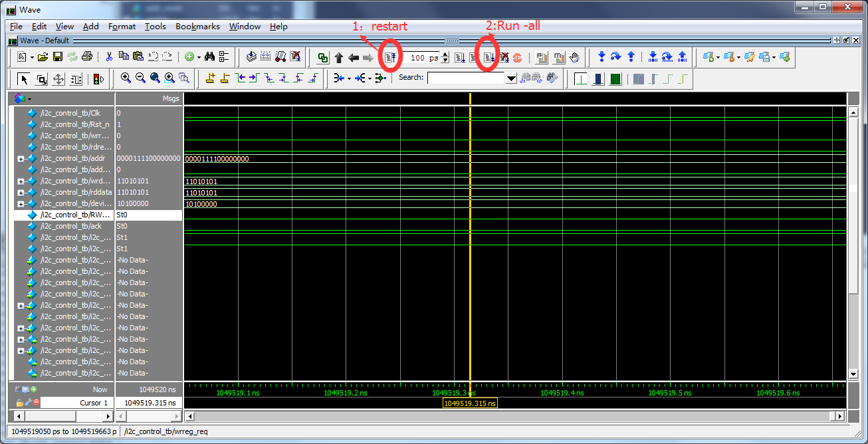Set wave format to the Logic icon
The image size is (868, 444).
click(598, 79)
